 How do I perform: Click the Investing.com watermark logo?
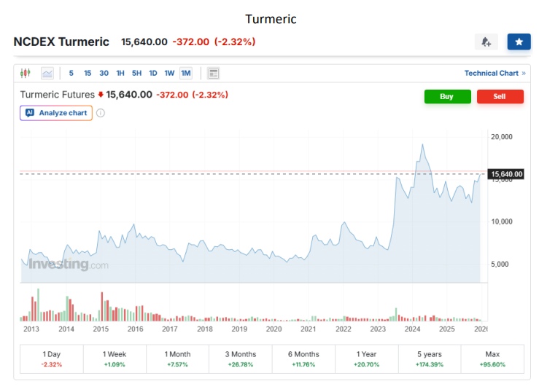click(69, 264)
